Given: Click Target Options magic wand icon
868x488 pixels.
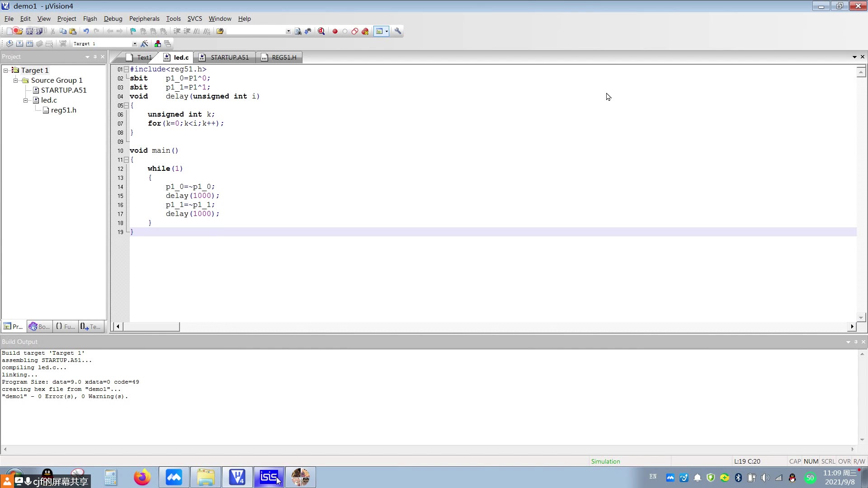Looking at the screenshot, I should pos(145,44).
